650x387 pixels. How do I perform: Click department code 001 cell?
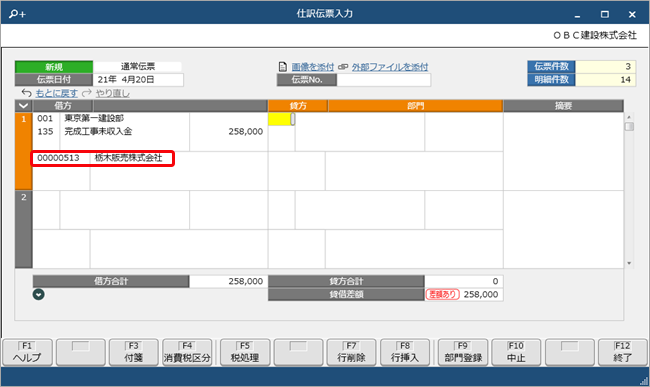[x=45, y=119]
